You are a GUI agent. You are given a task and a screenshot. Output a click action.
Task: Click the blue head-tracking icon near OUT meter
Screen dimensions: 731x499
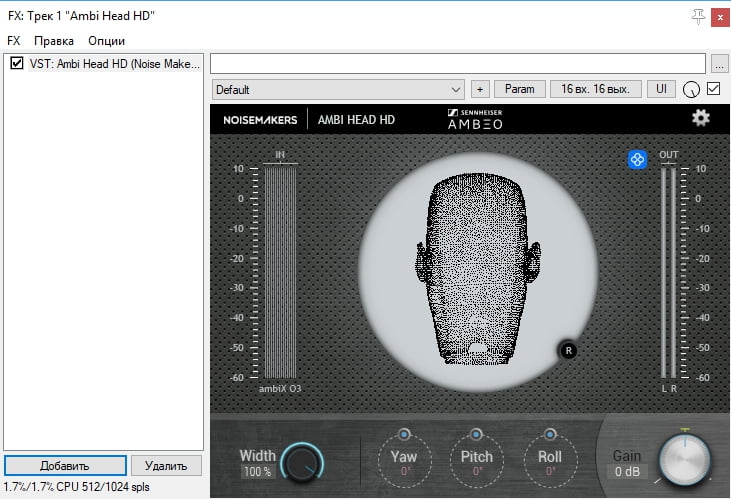[637, 159]
